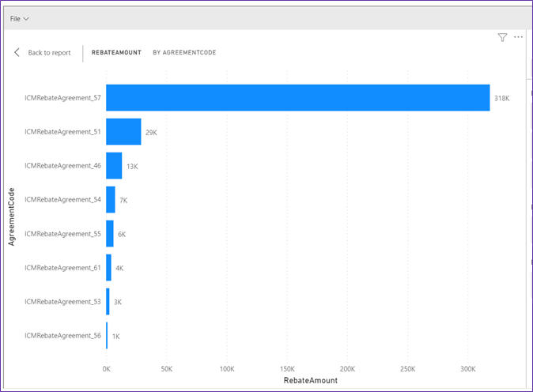Click the ICMRebateAgreement_61 axis label

62,268
